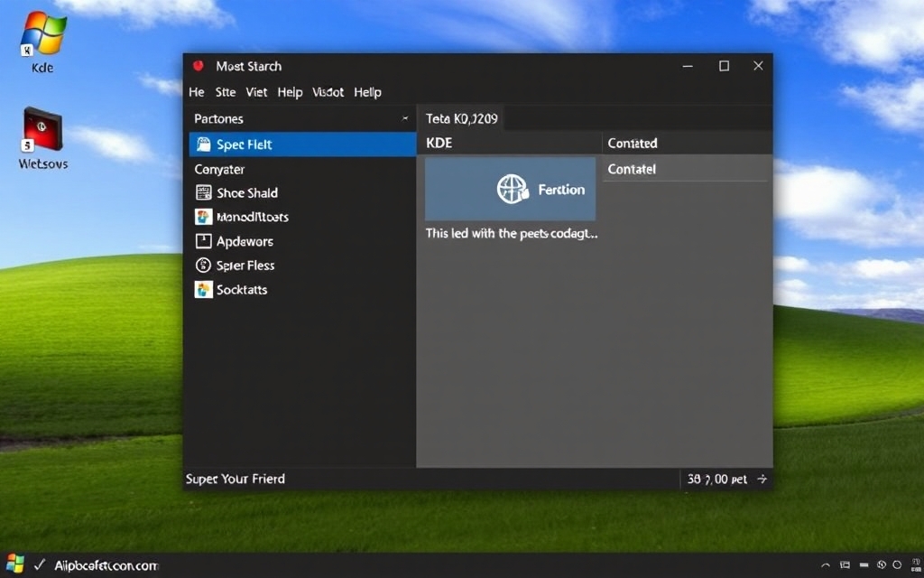
Task: Open the Stte menu
Action: tap(225, 92)
